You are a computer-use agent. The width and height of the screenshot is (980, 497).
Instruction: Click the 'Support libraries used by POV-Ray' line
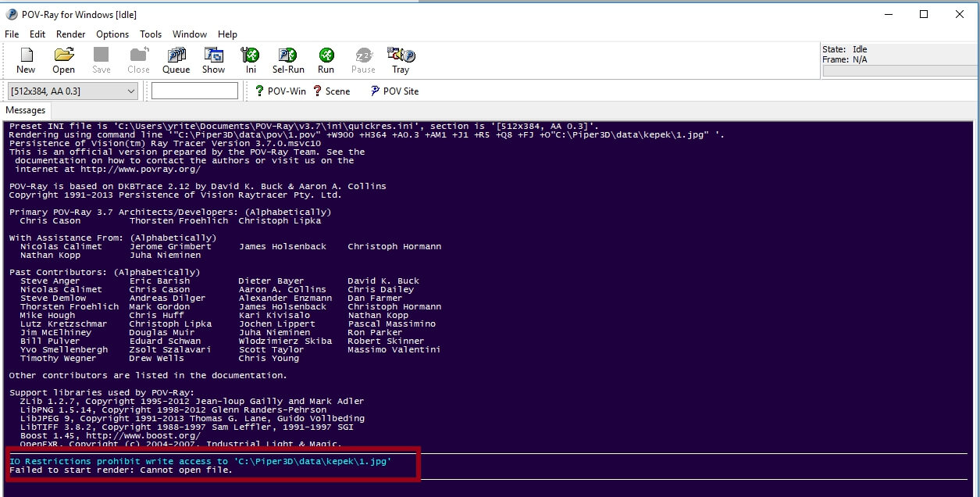[102, 393]
